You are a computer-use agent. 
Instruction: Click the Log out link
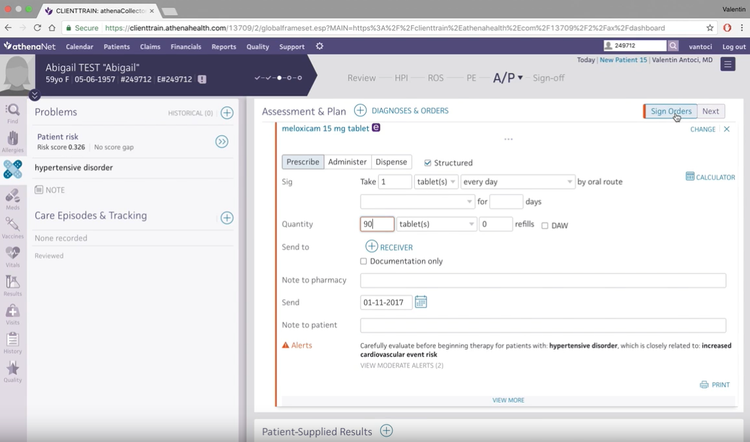734,46
